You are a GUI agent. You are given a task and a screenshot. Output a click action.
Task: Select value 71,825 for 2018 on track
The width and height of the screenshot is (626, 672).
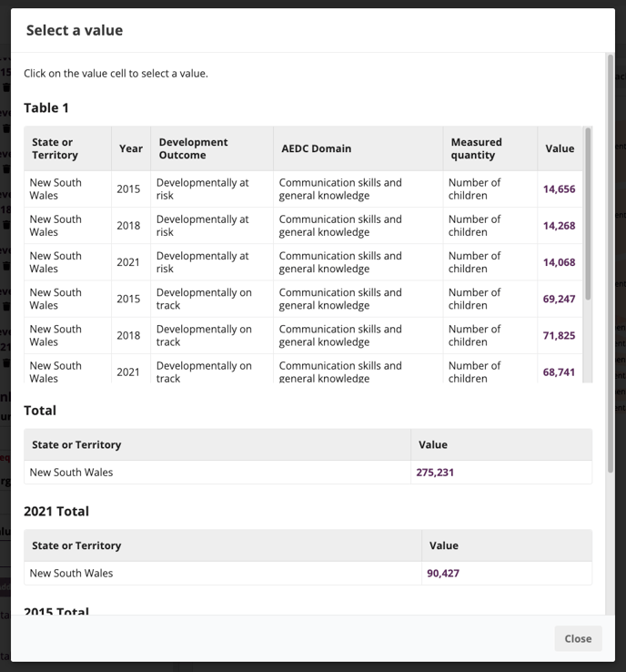[x=559, y=336]
